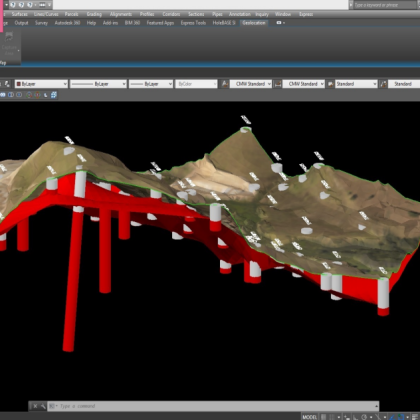Open the Lines/Curves menu
Image resolution: width=420 pixels, height=420 pixels.
coord(46,14)
